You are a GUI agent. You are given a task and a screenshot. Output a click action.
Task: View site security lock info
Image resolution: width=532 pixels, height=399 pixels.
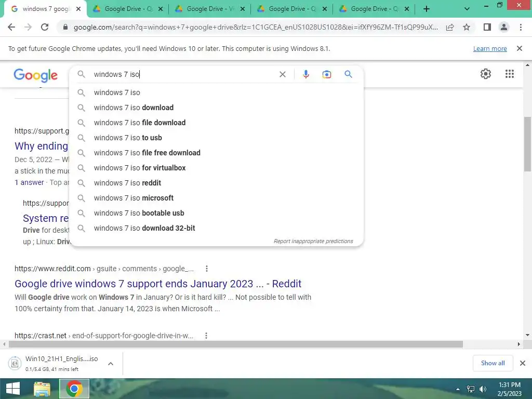(65, 27)
